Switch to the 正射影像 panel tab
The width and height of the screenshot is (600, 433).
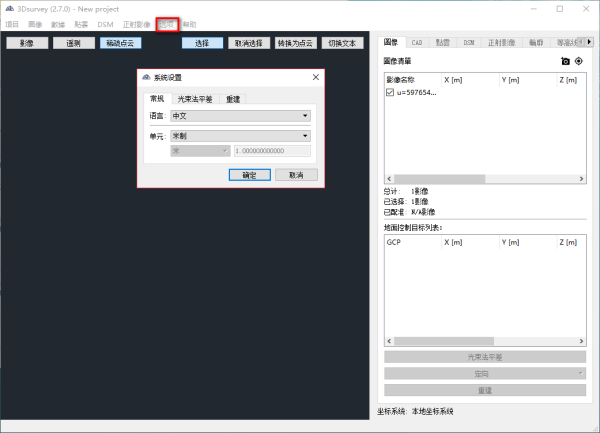(x=501, y=42)
